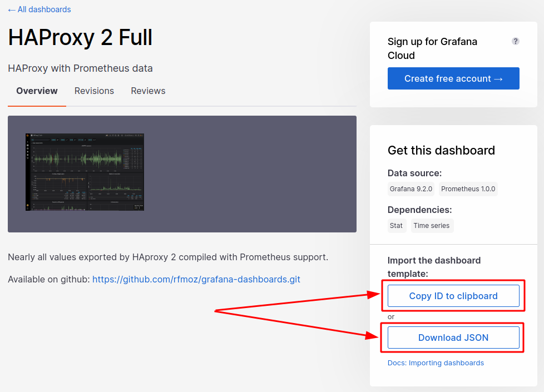The height and width of the screenshot is (392, 544).
Task: Click the Download JSON button
Action: (x=453, y=338)
